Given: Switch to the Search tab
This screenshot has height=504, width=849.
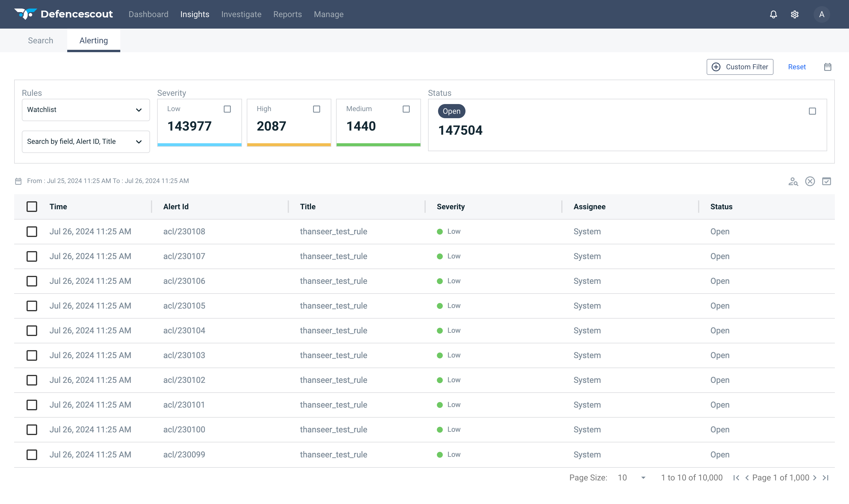Looking at the screenshot, I should pos(40,40).
